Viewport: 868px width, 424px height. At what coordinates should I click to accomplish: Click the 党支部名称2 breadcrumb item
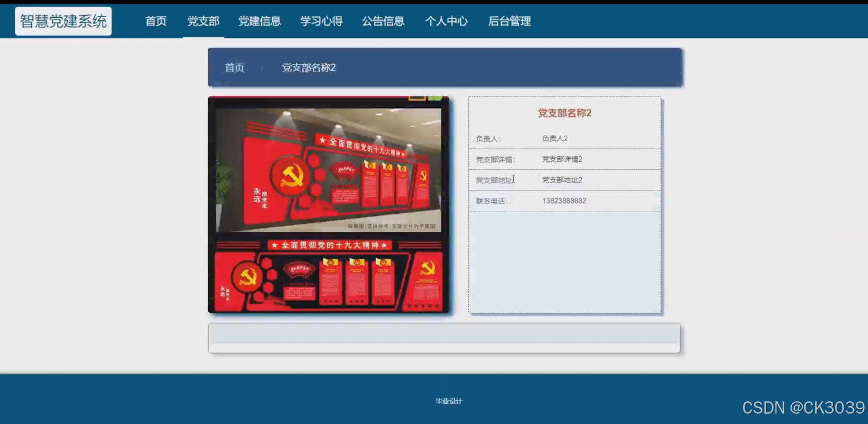[x=309, y=68]
